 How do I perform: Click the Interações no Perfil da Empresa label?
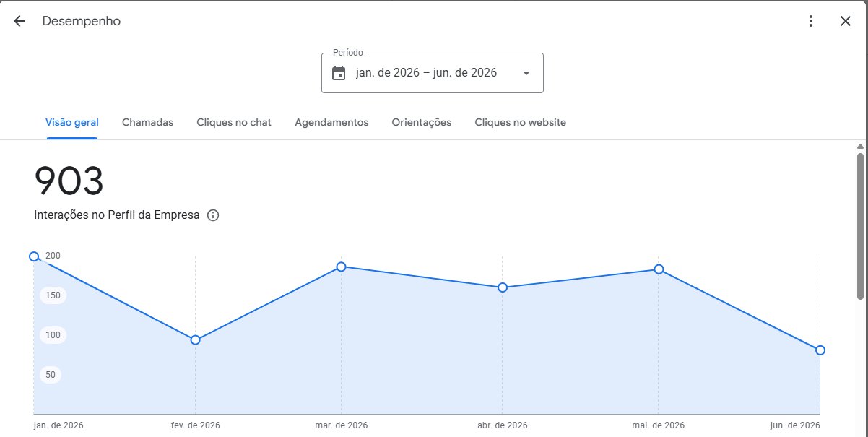point(117,215)
